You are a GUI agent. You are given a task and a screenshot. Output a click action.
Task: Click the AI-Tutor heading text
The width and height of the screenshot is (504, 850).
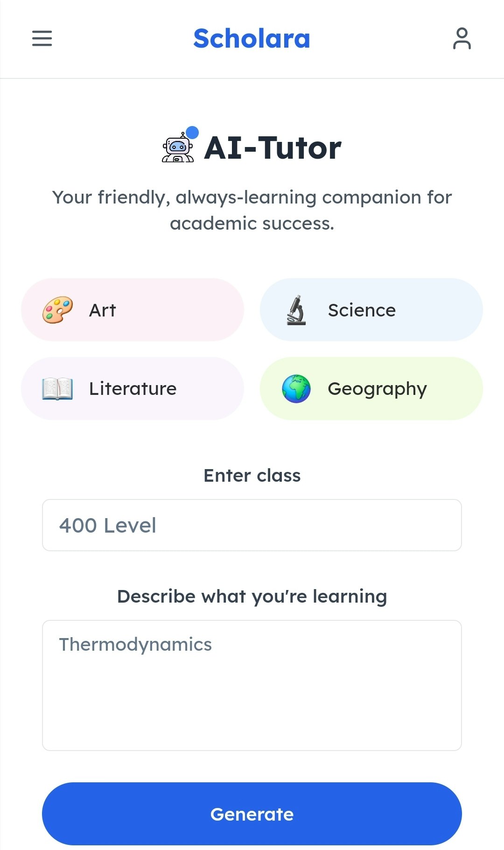pyautogui.click(x=273, y=148)
